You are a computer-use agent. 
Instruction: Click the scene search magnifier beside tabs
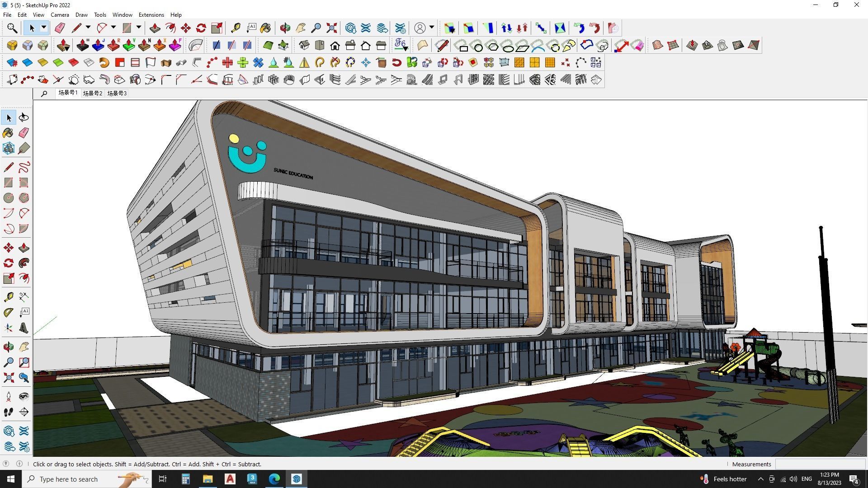point(44,94)
